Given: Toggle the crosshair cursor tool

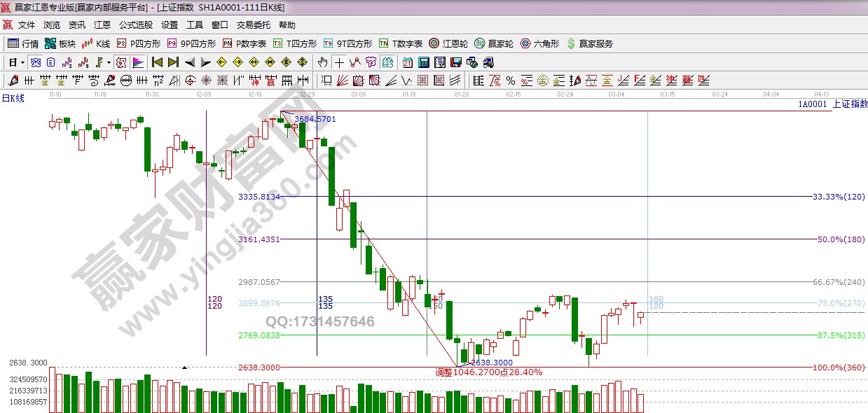Looking at the screenshot, I should 339,62.
